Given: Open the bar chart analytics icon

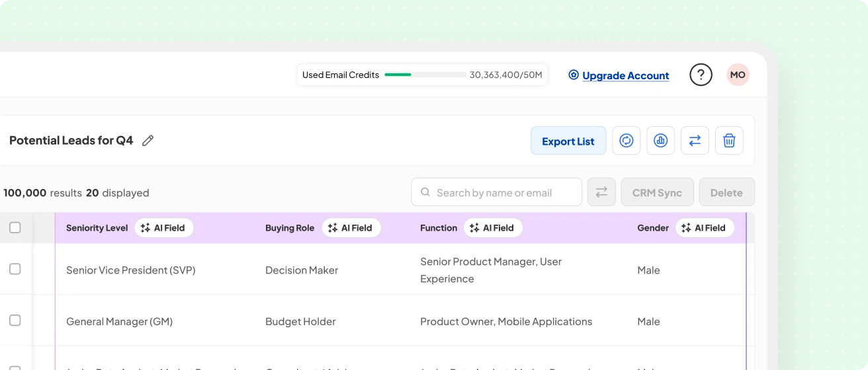Looking at the screenshot, I should (x=660, y=141).
